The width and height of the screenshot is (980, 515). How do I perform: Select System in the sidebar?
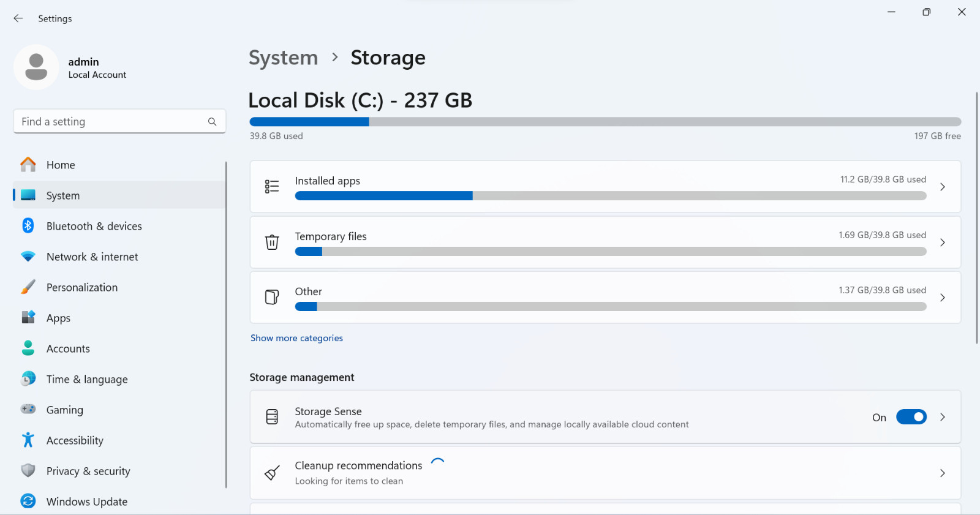point(119,195)
